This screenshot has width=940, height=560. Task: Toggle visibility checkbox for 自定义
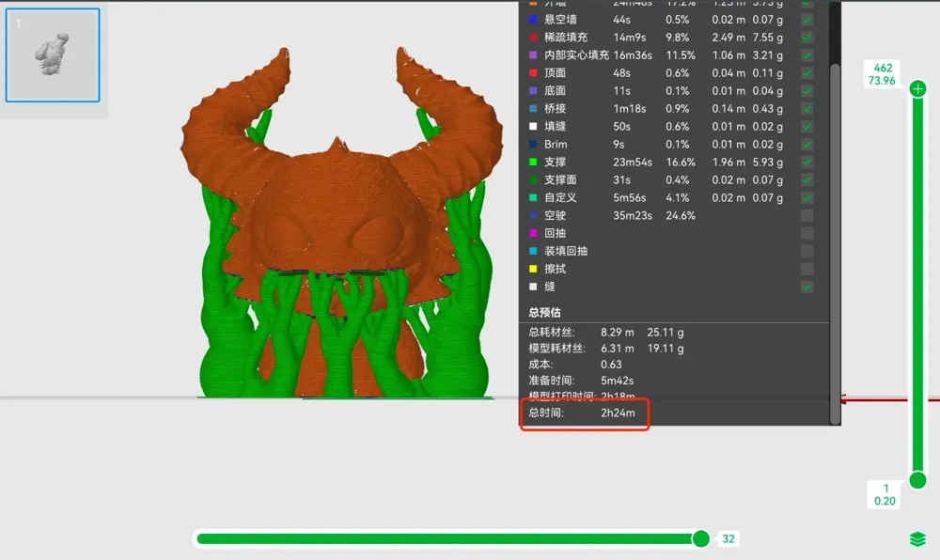pyautogui.click(x=807, y=197)
